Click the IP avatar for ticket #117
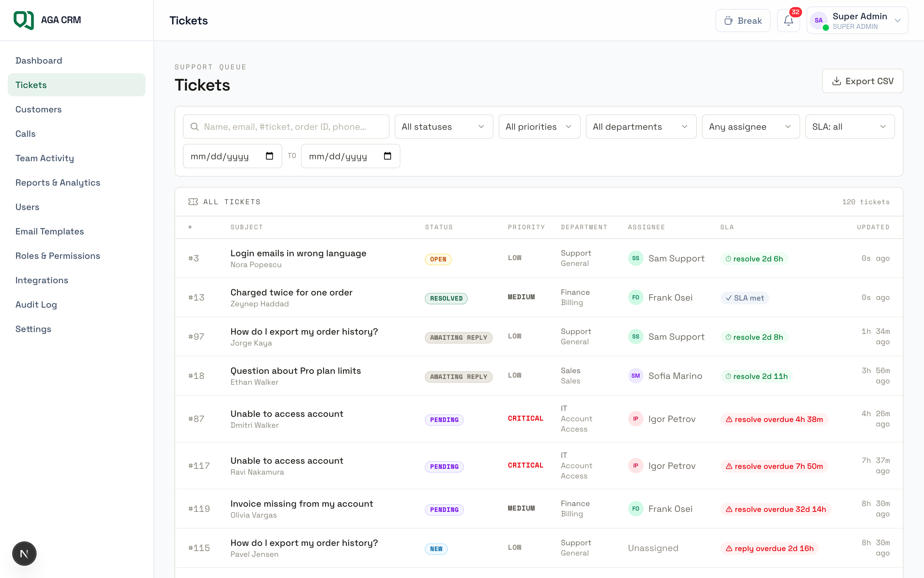Viewport: 924px width, 578px height. click(635, 466)
